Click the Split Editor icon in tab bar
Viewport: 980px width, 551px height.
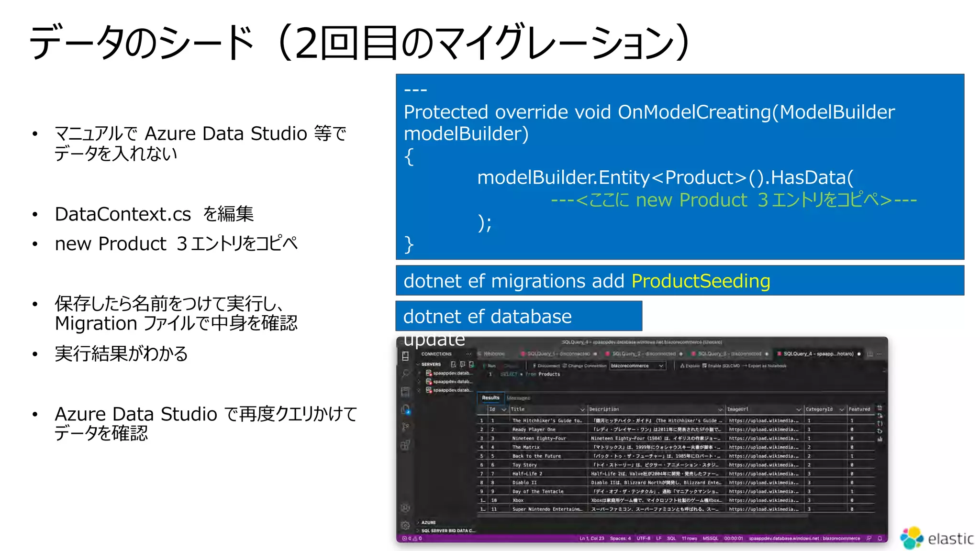[870, 354]
